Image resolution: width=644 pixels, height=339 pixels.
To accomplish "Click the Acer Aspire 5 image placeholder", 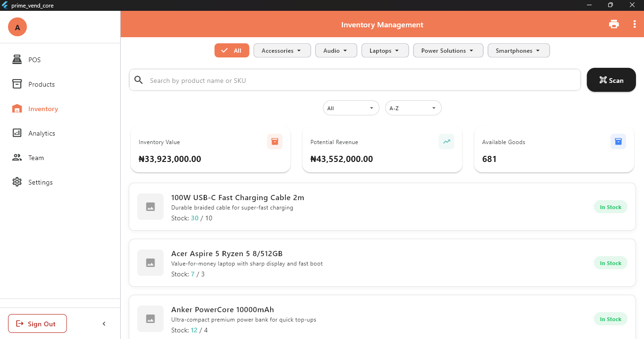I will click(150, 263).
